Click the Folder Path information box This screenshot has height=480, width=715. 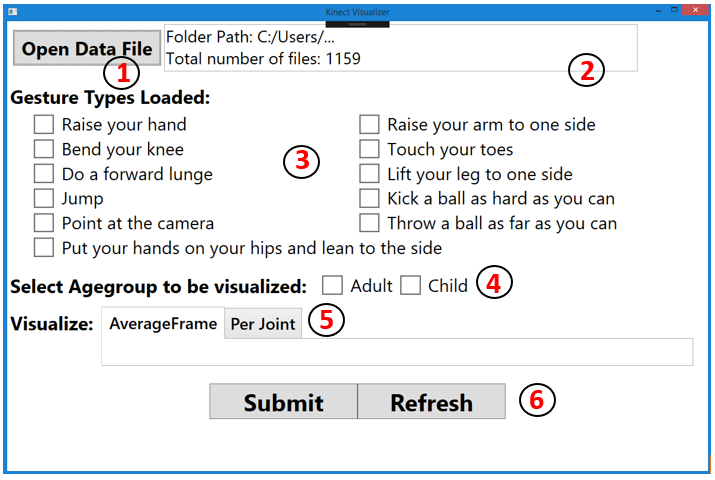pos(400,48)
